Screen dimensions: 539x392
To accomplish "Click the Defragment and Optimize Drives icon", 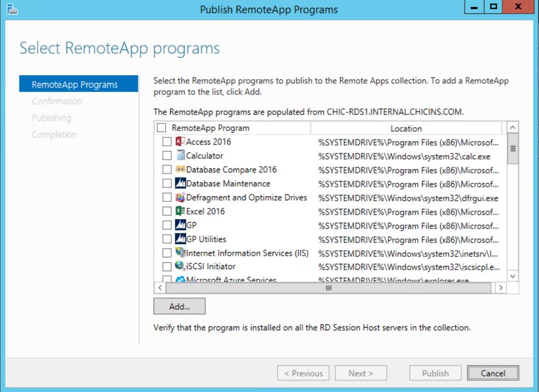I will (180, 197).
